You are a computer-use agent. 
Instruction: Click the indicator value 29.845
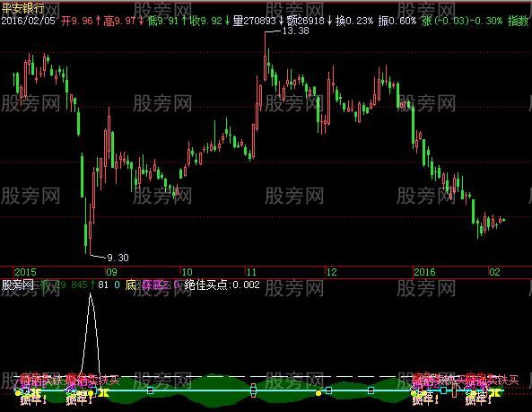pos(70,285)
